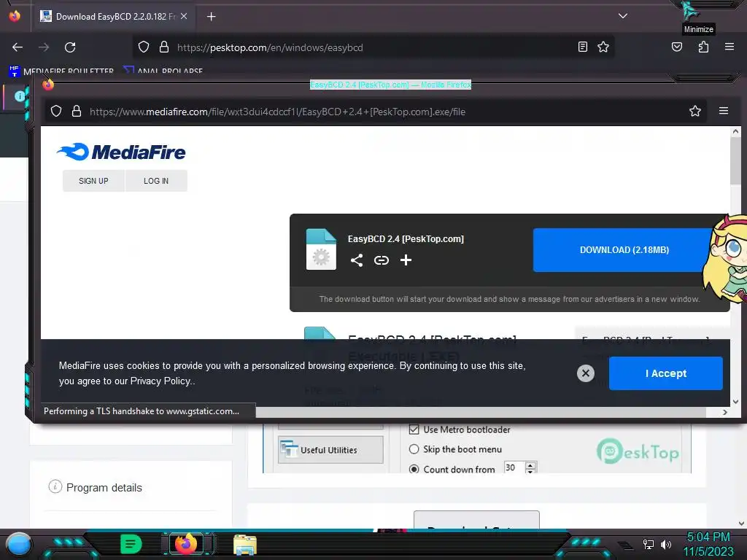Open File Explorer from the taskbar
The height and width of the screenshot is (560, 747).
(x=245, y=545)
